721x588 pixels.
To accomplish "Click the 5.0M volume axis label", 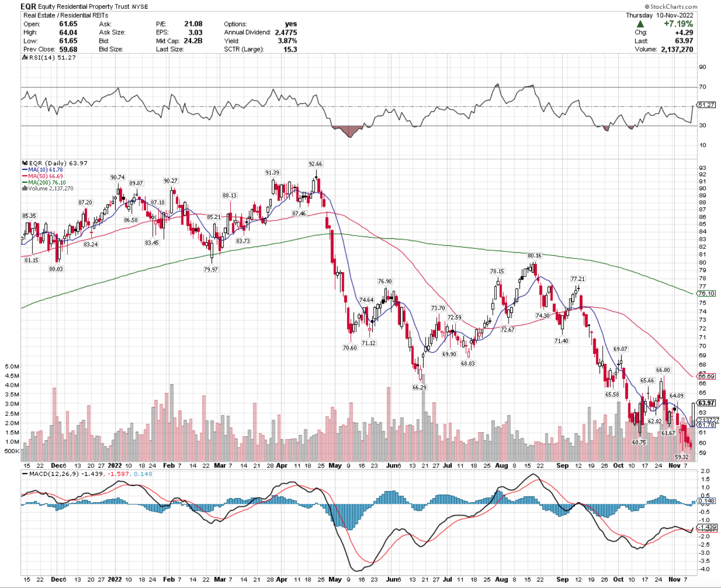I will pos(12,366).
